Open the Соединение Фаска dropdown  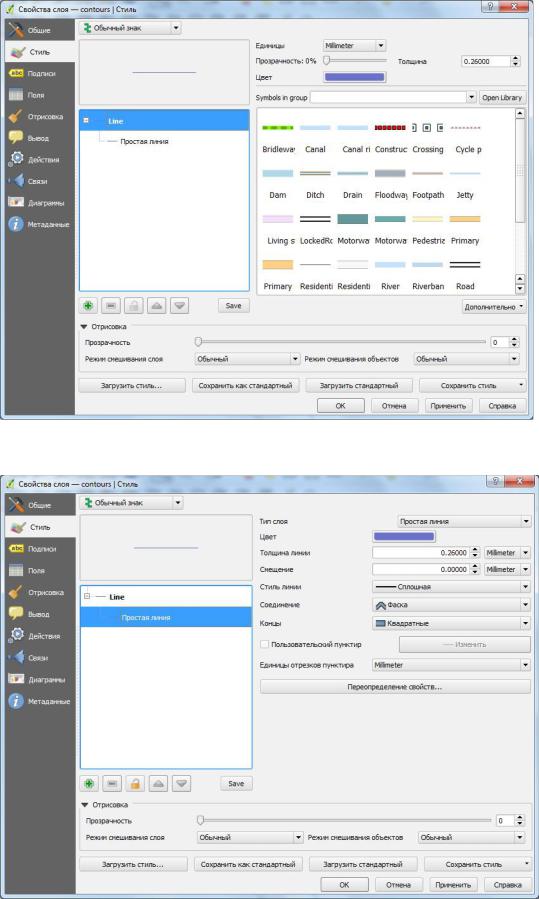[452, 605]
